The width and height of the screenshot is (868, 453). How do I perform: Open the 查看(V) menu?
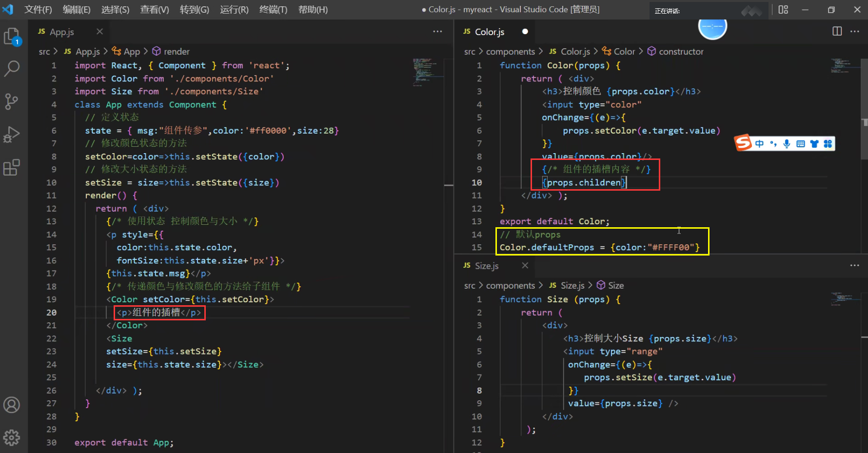click(x=155, y=10)
